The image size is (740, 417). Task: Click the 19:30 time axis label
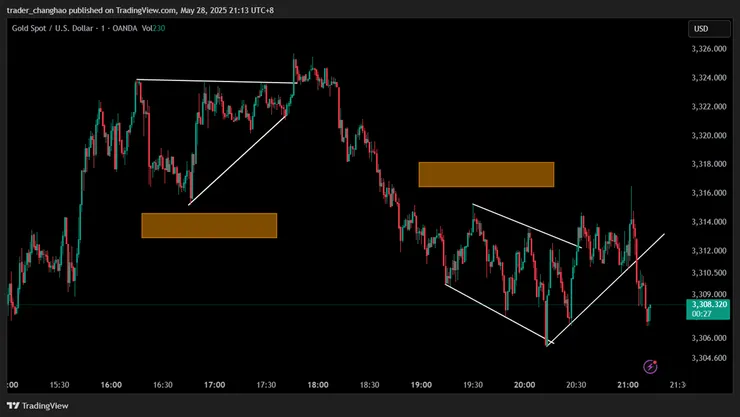[473, 385]
